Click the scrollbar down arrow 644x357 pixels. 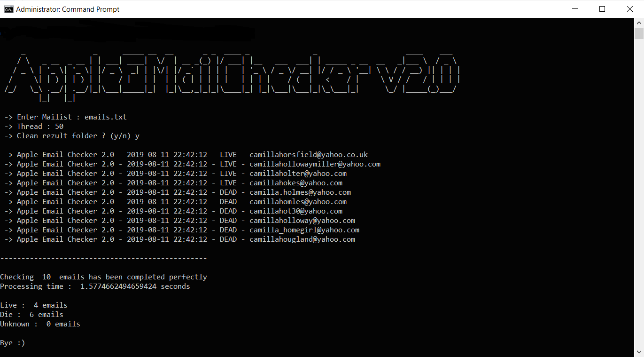pos(639,352)
